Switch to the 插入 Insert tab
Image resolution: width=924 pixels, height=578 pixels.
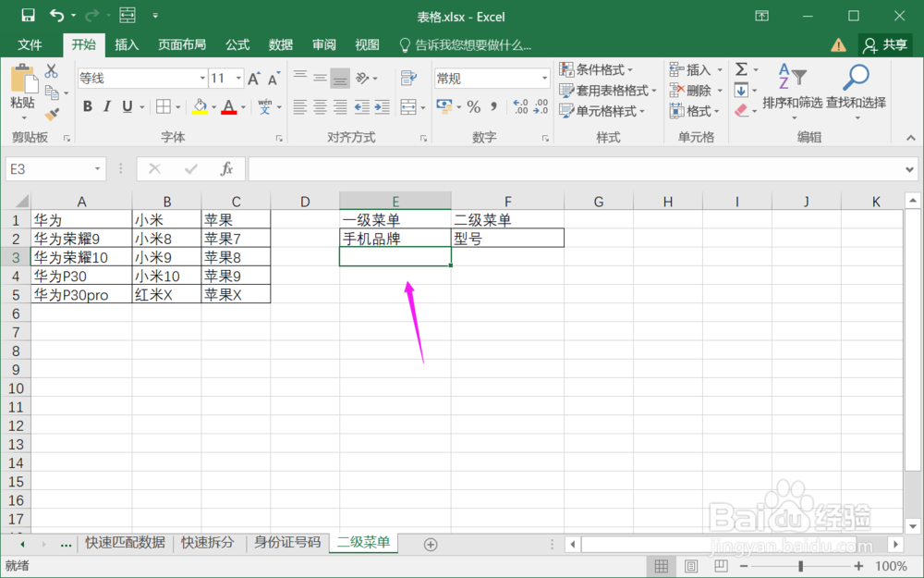pyautogui.click(x=126, y=44)
